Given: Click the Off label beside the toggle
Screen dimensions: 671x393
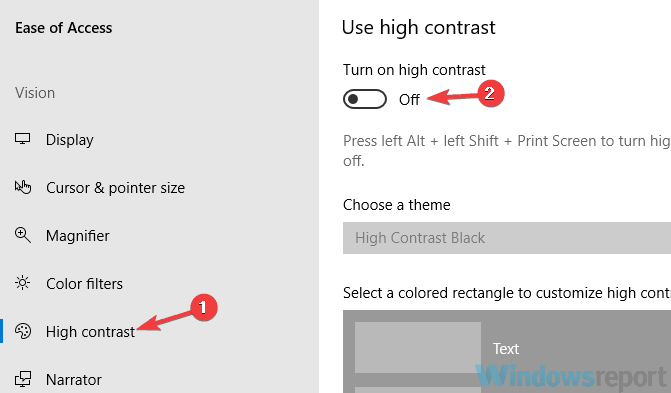Looking at the screenshot, I should click(x=409, y=100).
